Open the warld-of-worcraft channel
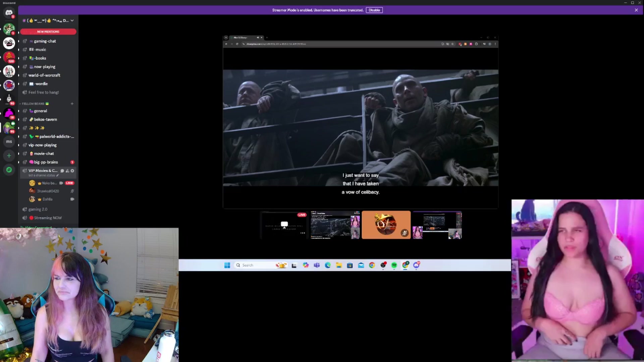Image resolution: width=644 pixels, height=362 pixels. point(48,75)
